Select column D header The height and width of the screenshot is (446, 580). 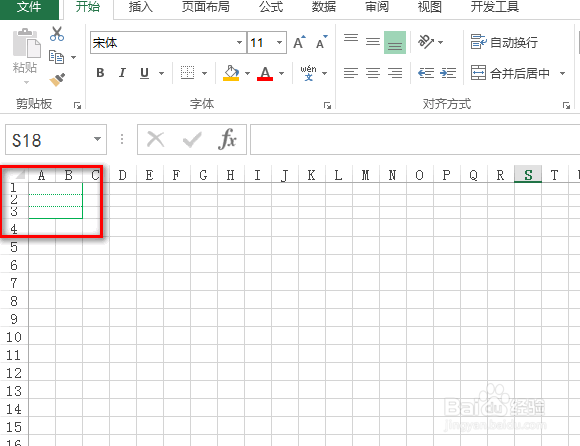(122, 175)
